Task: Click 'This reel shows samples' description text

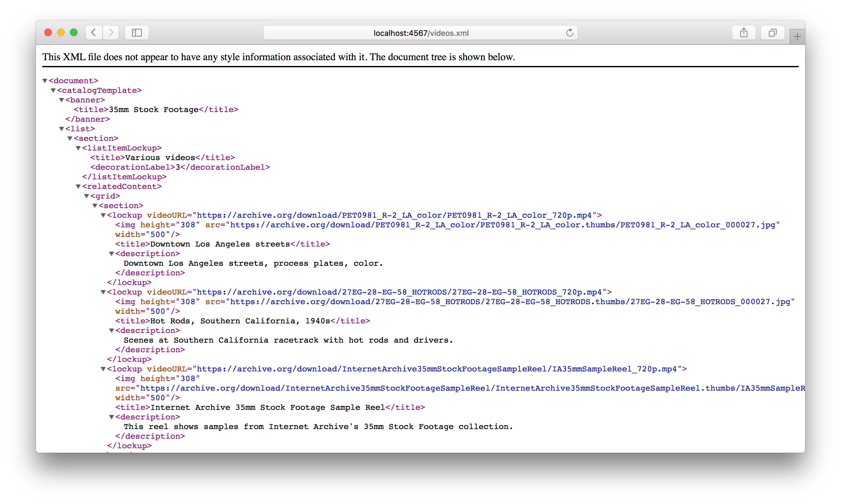Action: click(x=318, y=427)
